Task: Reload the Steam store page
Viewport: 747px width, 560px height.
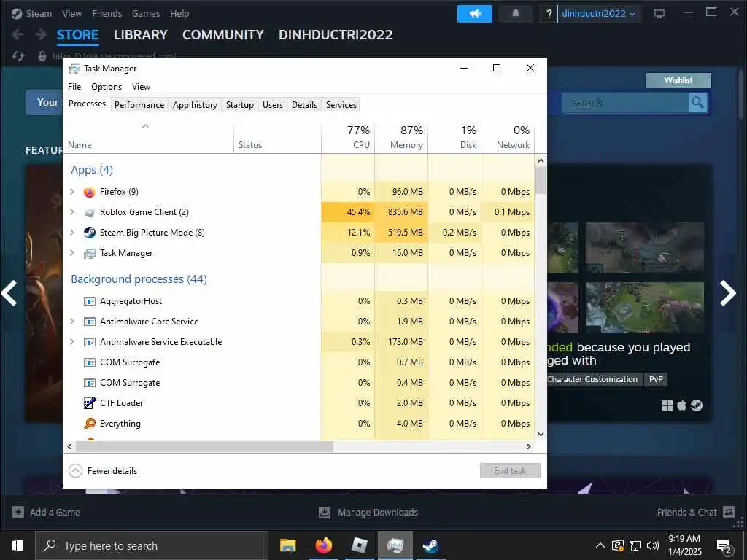Action: 18,56
